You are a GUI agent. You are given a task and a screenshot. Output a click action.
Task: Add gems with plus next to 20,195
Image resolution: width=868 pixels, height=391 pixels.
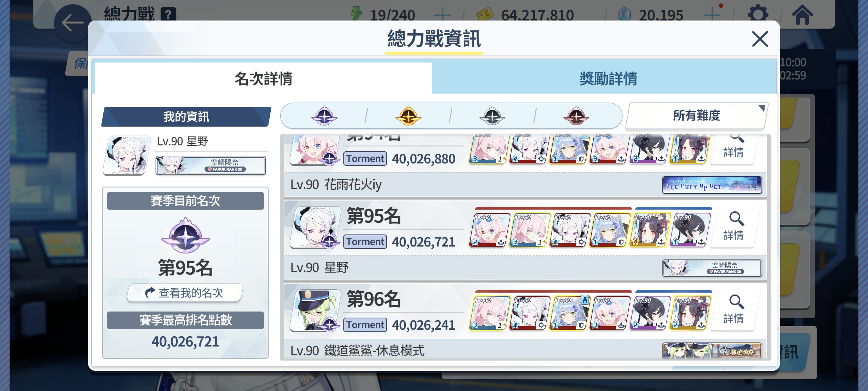point(712,15)
